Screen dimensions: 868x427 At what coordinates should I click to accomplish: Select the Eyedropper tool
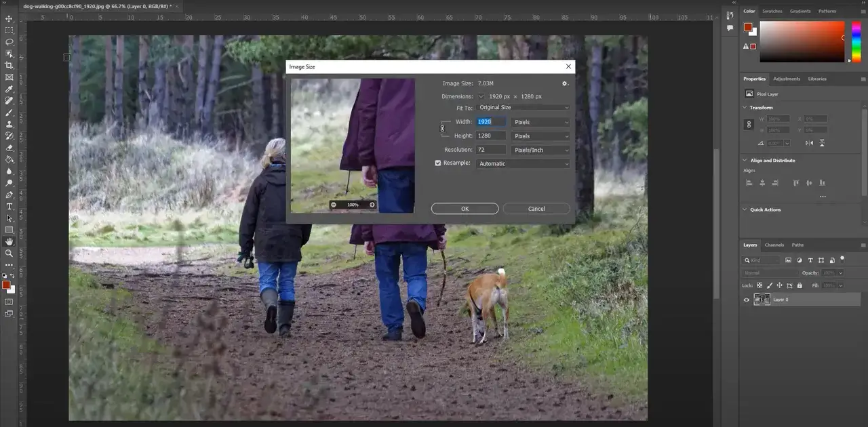point(9,89)
